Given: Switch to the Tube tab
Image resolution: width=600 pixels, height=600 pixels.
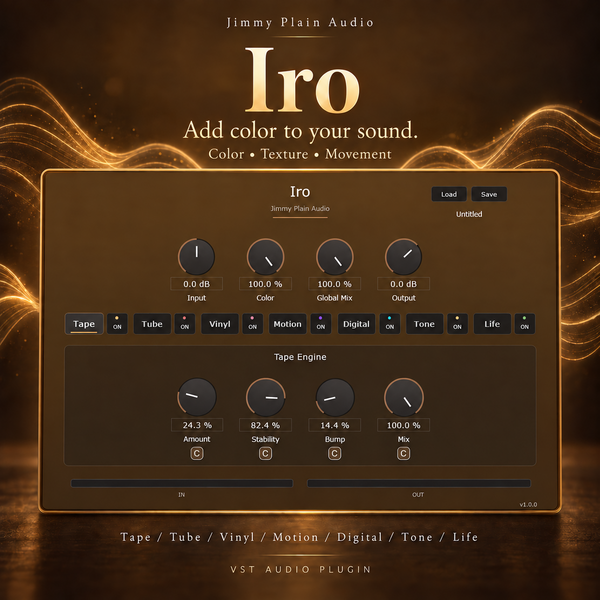Looking at the screenshot, I should (152, 324).
